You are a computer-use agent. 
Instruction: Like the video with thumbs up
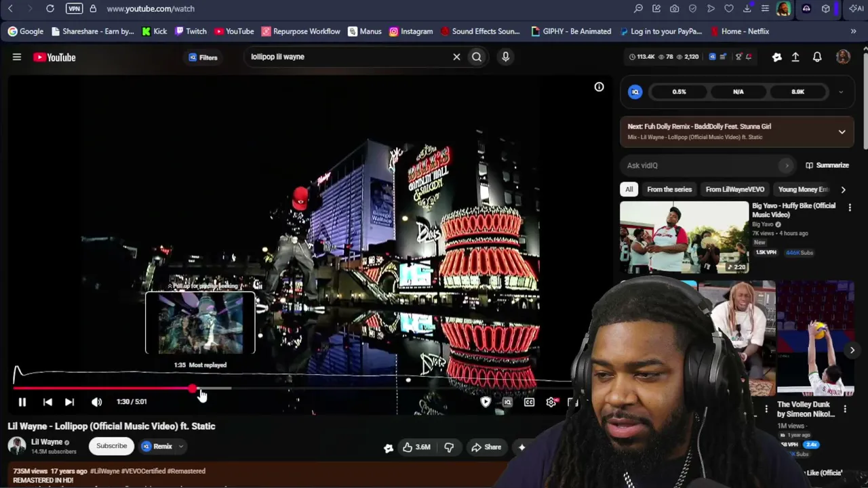click(416, 447)
